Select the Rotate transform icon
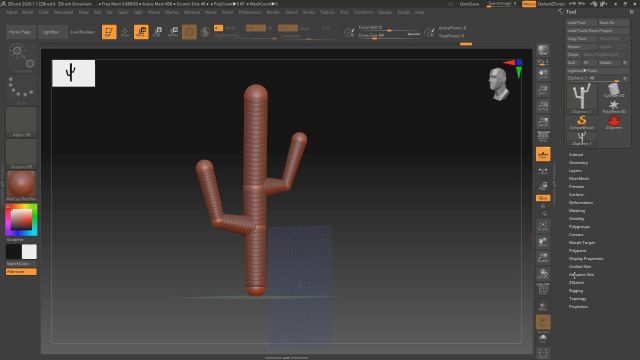Image resolution: width=640 pixels, height=360 pixels. point(173,32)
